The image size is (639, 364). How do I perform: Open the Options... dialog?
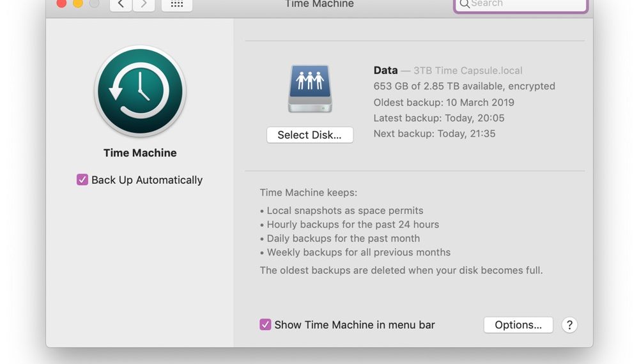(518, 325)
